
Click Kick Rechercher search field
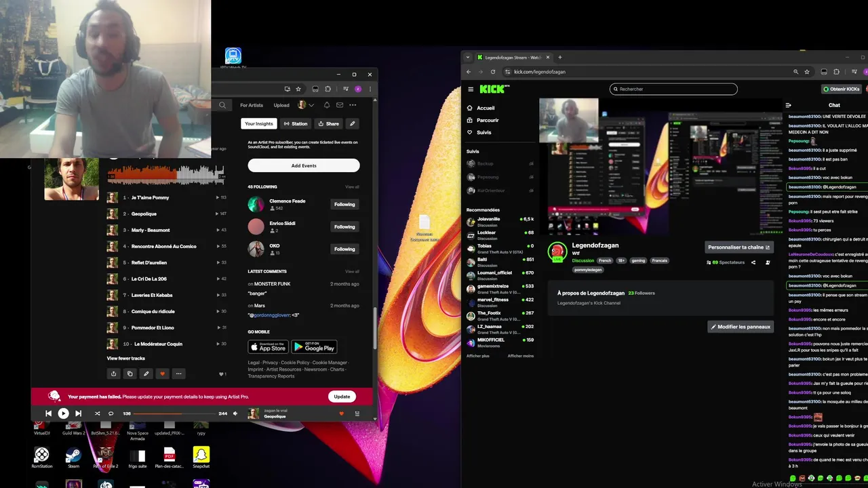coord(673,89)
